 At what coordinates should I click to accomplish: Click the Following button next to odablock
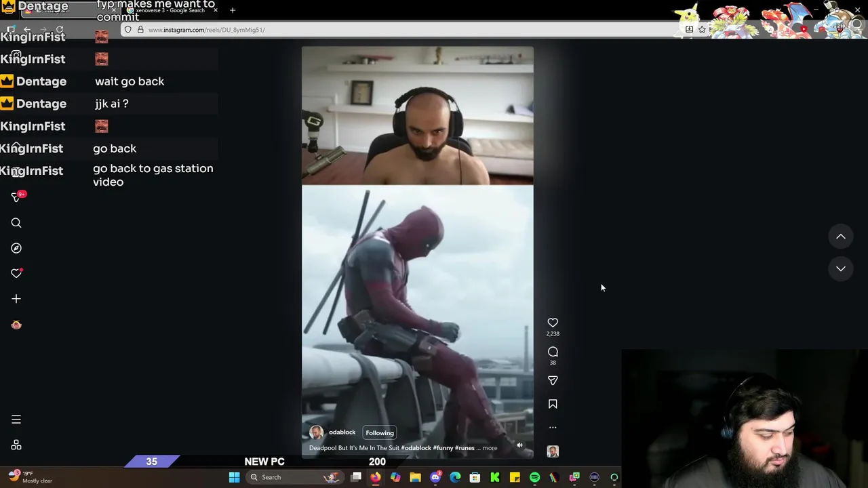click(x=380, y=432)
